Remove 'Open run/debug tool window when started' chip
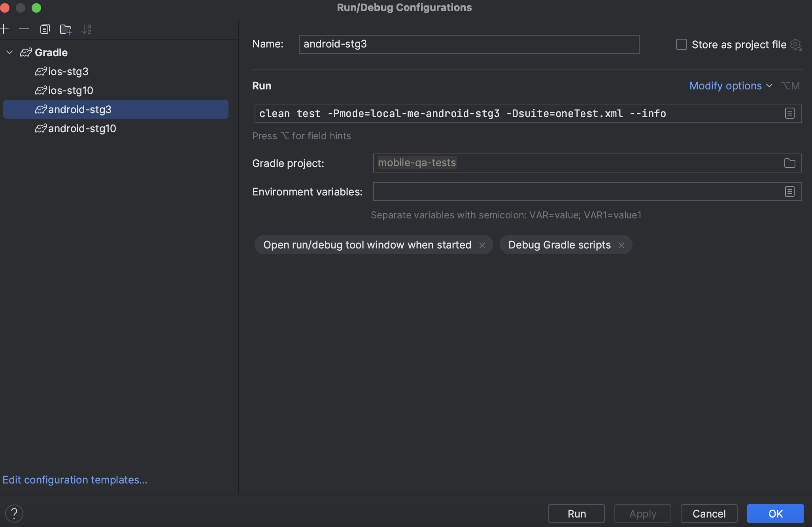The height and width of the screenshot is (527, 812). tap(482, 245)
